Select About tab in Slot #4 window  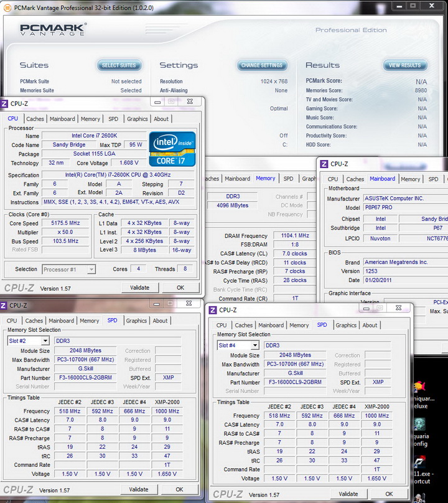click(x=370, y=325)
